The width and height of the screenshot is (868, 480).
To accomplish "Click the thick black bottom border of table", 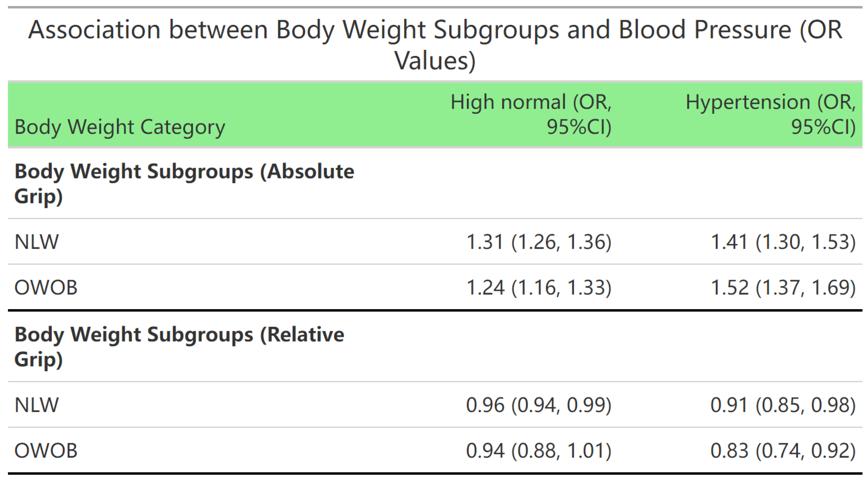I will click(435, 474).
